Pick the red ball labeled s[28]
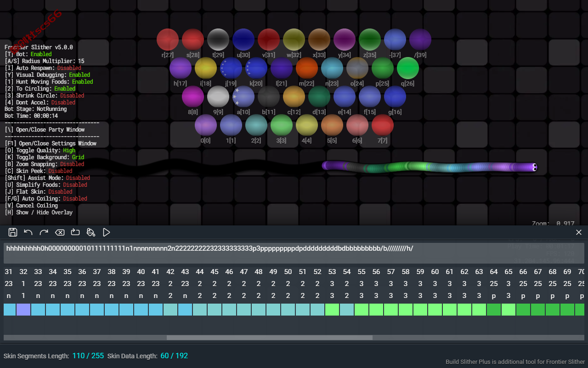This screenshot has height=368, width=588. pos(193,40)
